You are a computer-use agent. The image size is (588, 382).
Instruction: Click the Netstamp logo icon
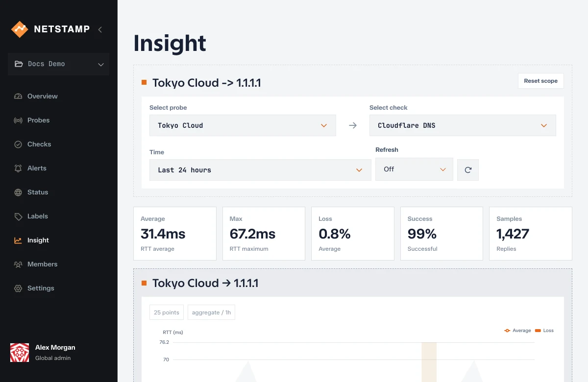[x=20, y=29]
